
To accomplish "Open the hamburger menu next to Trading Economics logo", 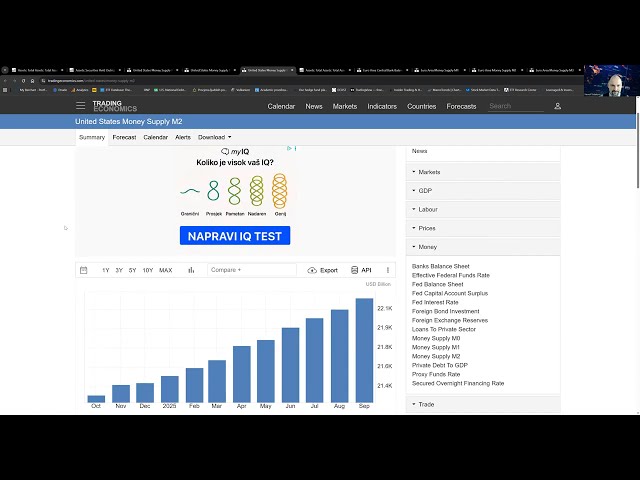I will point(80,106).
